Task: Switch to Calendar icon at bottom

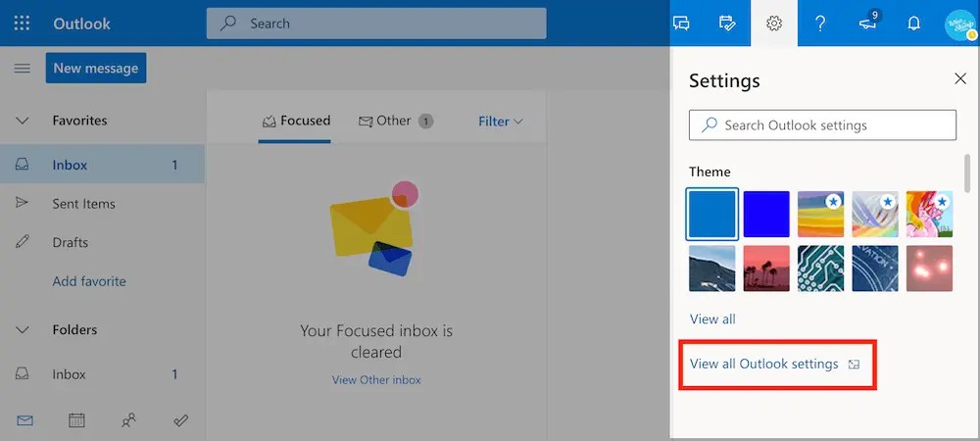Action: pyautogui.click(x=76, y=420)
